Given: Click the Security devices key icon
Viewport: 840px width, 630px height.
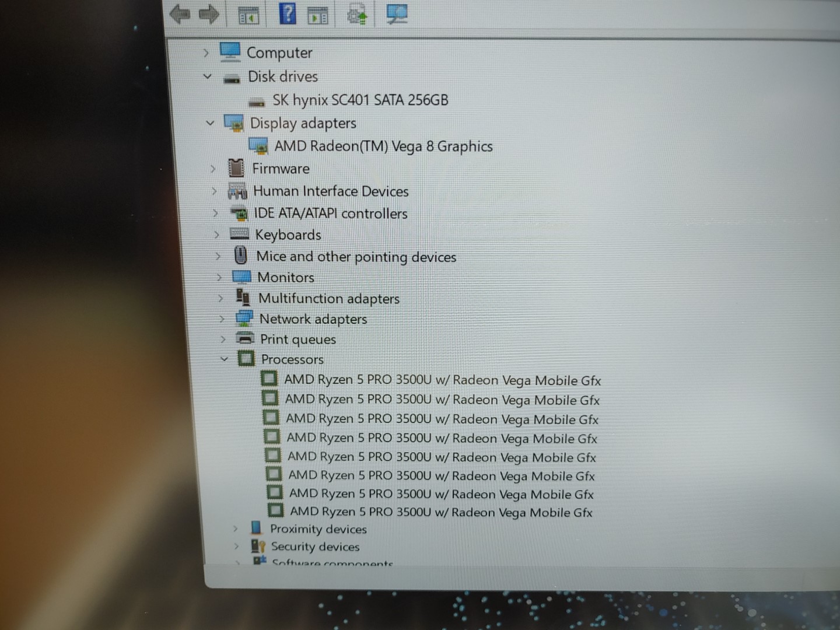Looking at the screenshot, I should [x=258, y=546].
